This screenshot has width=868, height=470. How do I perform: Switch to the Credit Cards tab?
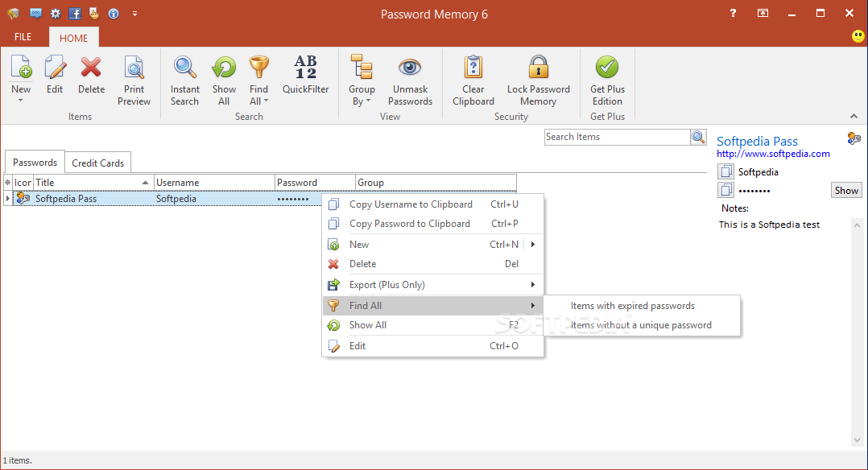[x=97, y=163]
